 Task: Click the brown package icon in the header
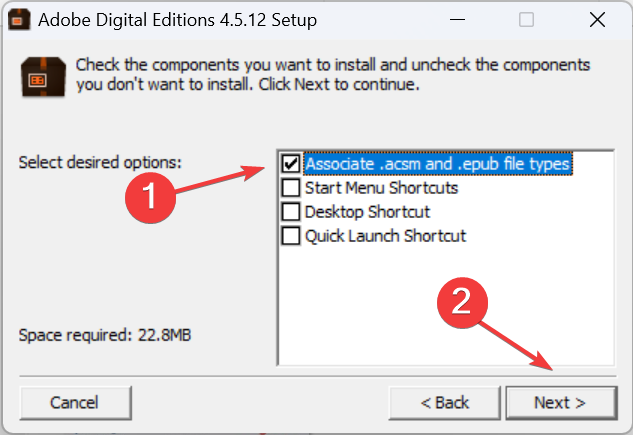coord(41,77)
